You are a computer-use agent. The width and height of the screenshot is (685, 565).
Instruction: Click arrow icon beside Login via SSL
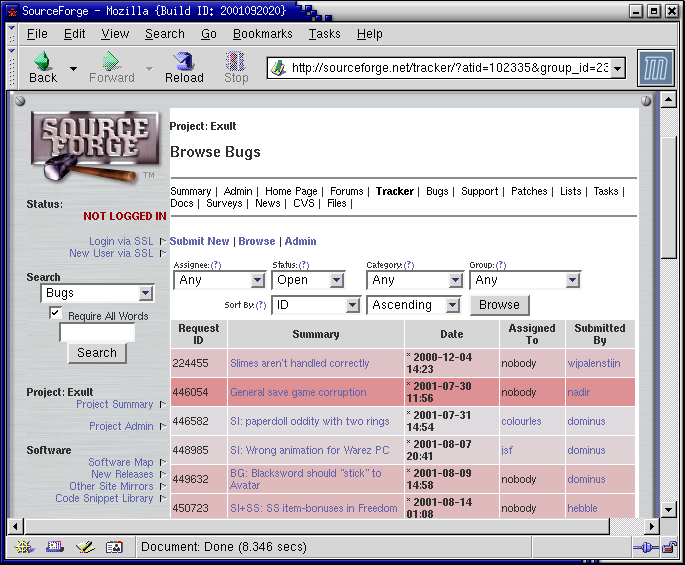(x=163, y=241)
